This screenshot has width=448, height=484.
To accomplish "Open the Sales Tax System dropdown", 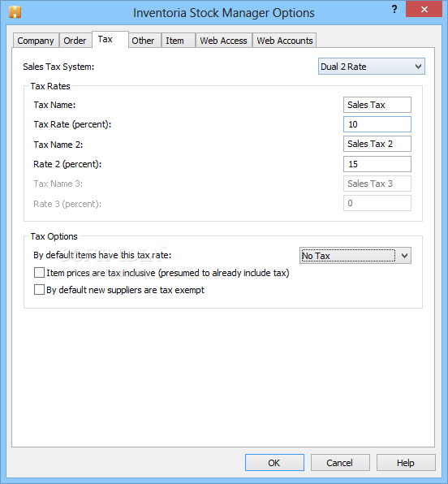I will click(x=372, y=67).
